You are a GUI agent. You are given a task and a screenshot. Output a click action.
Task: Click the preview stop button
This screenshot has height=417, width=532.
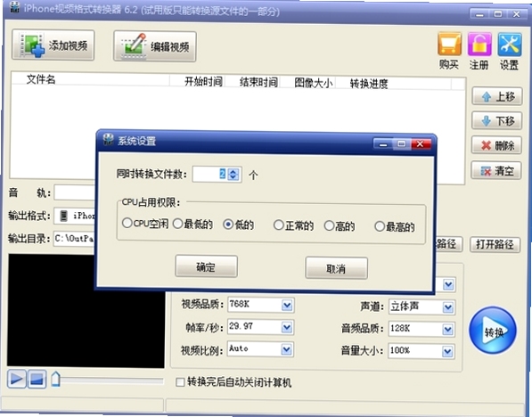[37, 379]
